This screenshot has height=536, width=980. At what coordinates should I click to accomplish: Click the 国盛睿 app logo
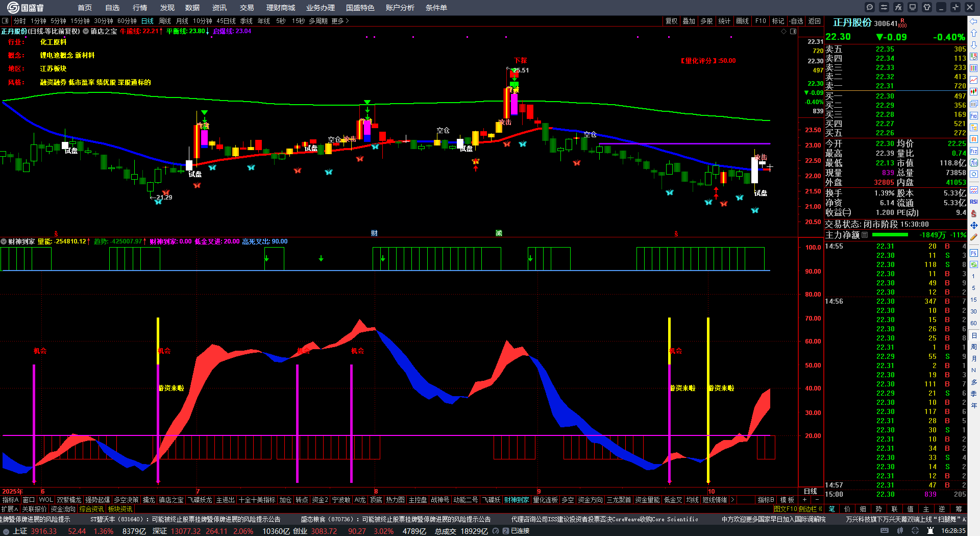[x=26, y=8]
